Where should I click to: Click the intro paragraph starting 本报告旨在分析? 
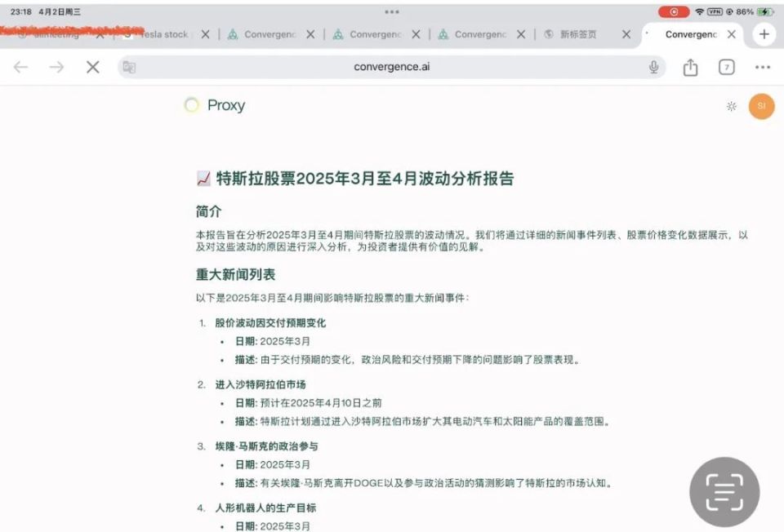[x=471, y=241]
